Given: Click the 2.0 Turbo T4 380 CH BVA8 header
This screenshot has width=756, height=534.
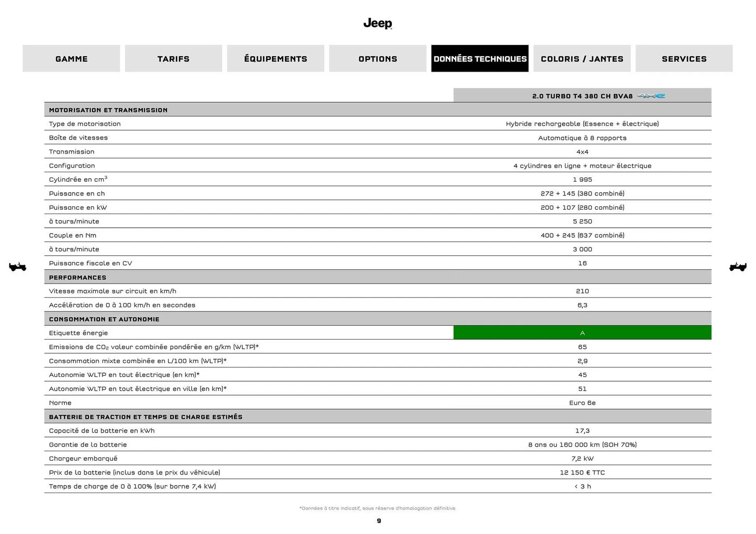Looking at the screenshot, I should pos(582,96).
